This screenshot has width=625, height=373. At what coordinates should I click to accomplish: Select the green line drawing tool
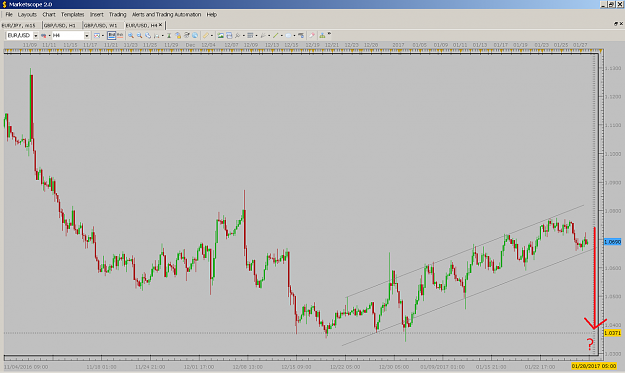(x=275, y=35)
